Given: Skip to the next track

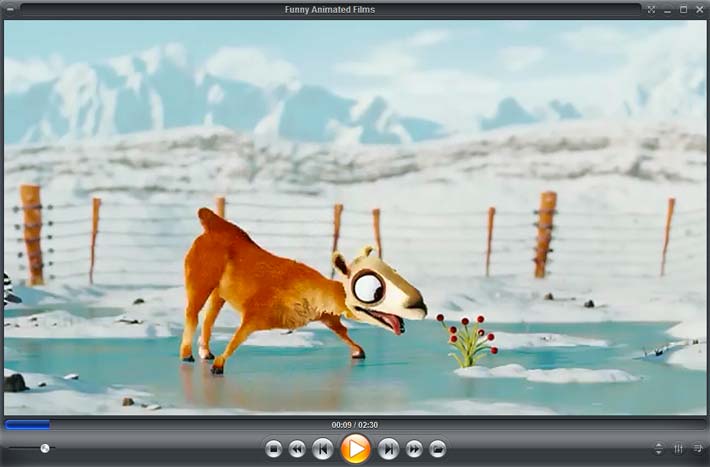Looking at the screenshot, I should (389, 449).
